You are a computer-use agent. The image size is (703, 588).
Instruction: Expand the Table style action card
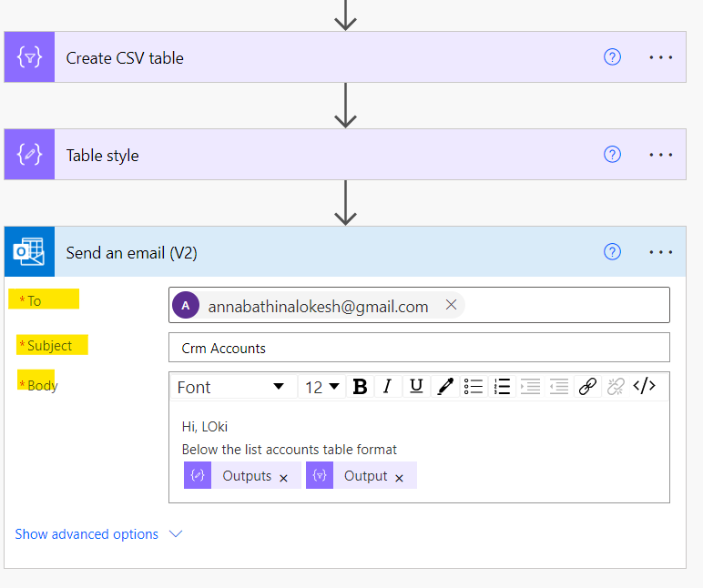click(x=345, y=155)
